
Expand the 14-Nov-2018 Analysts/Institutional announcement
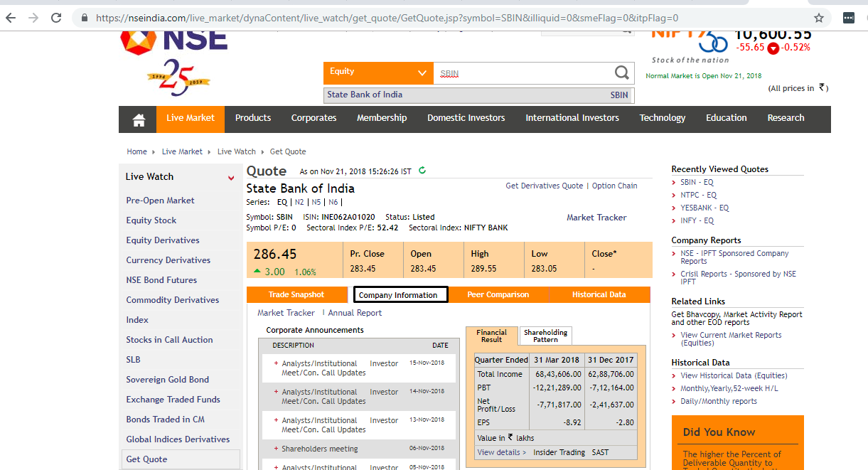point(277,392)
